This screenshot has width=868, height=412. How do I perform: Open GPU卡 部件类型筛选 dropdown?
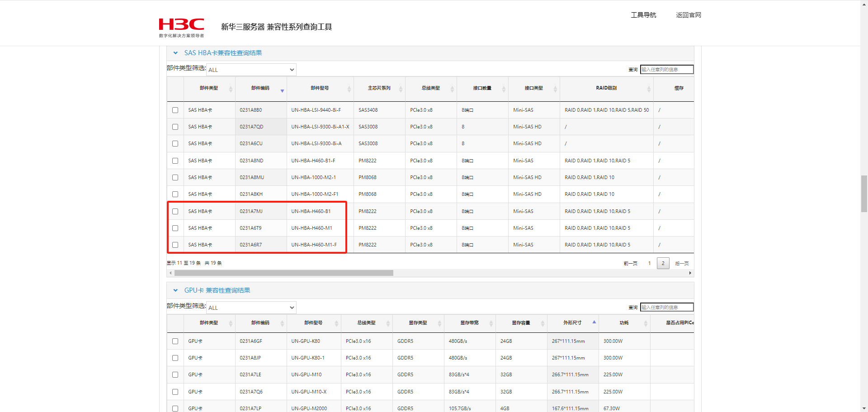251,308
